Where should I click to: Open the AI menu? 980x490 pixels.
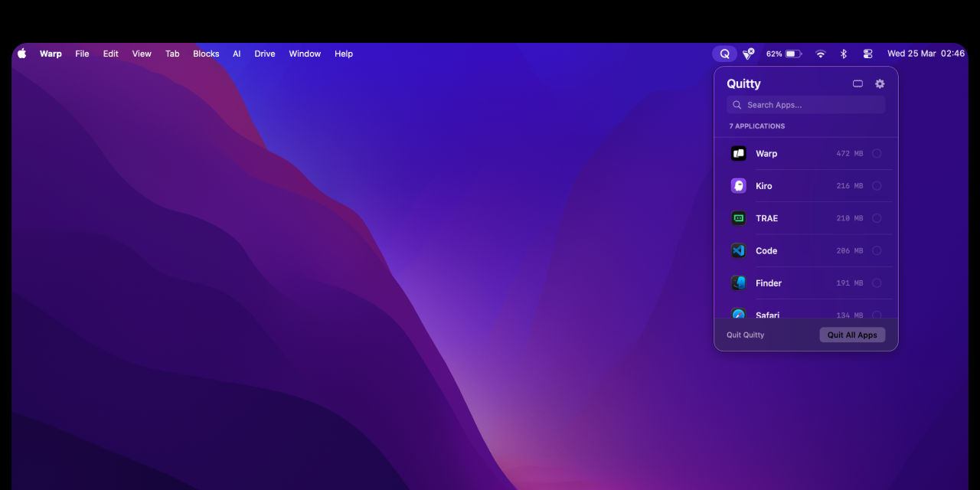(x=237, y=54)
